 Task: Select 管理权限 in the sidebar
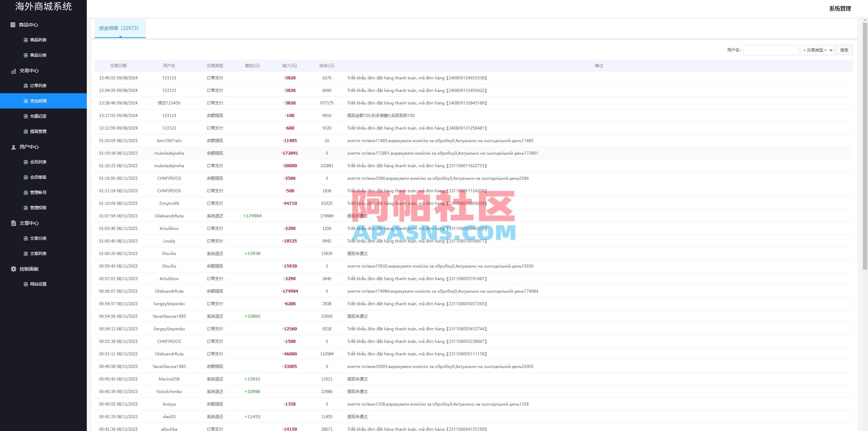[x=38, y=208]
